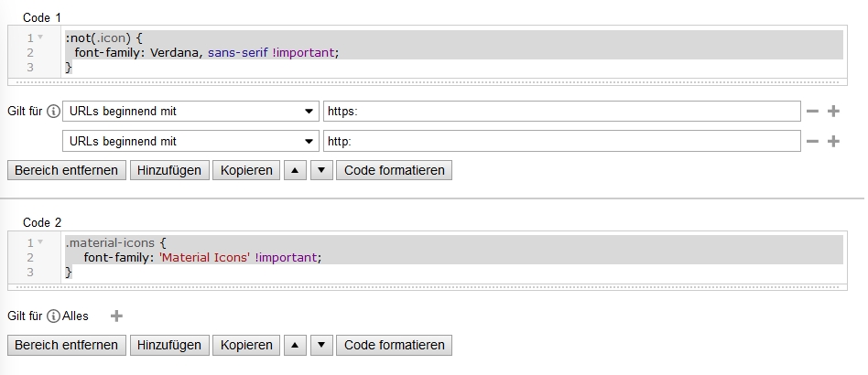Move Code 1 section down
The width and height of the screenshot is (868, 375).
coord(321,171)
